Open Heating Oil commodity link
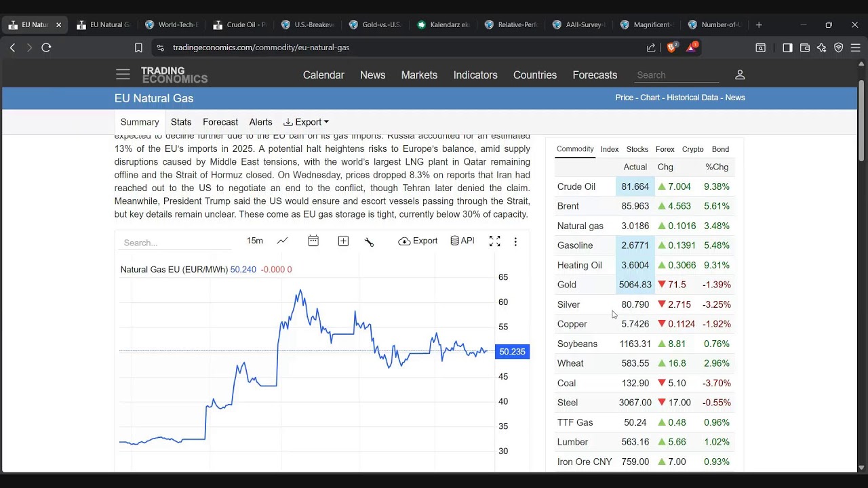868x488 pixels. pyautogui.click(x=580, y=265)
